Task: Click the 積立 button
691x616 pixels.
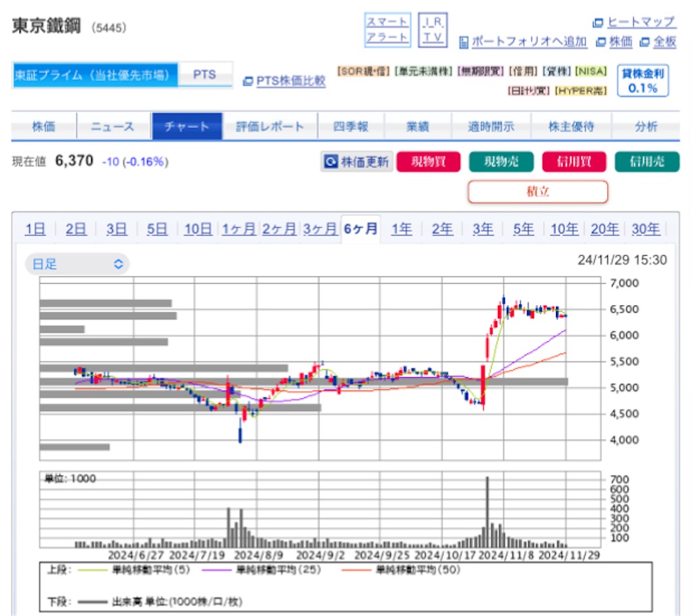Action: (538, 192)
